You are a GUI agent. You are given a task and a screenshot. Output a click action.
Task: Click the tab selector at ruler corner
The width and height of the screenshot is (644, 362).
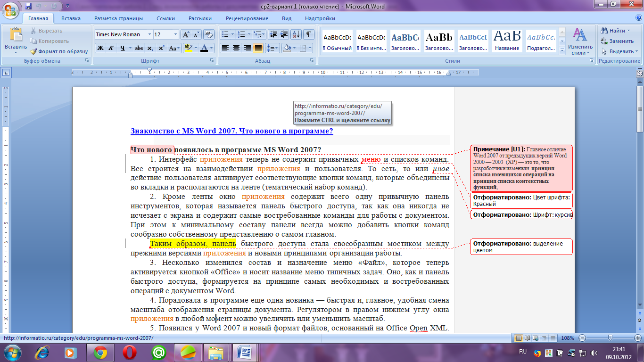click(6, 73)
